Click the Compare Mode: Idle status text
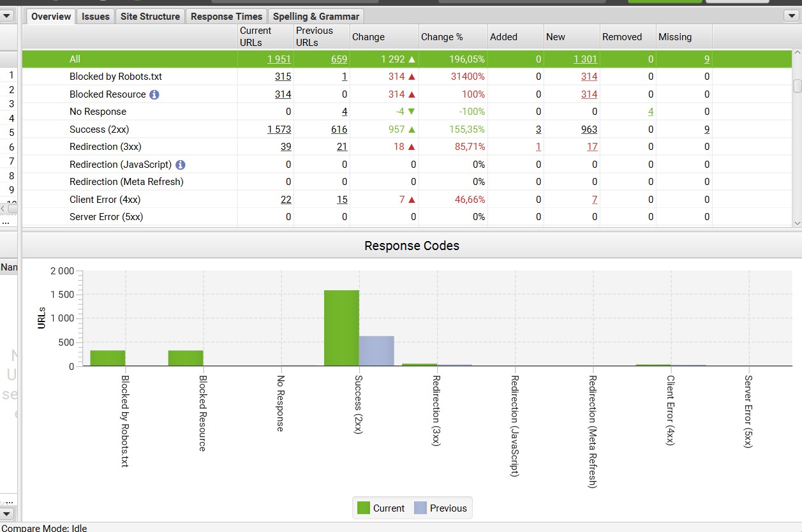802x532 pixels. coord(44,528)
